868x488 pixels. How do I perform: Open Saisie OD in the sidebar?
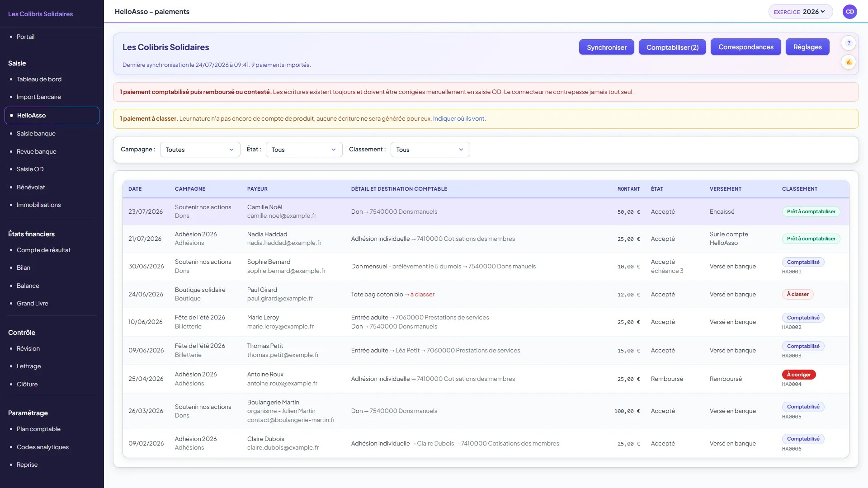30,169
